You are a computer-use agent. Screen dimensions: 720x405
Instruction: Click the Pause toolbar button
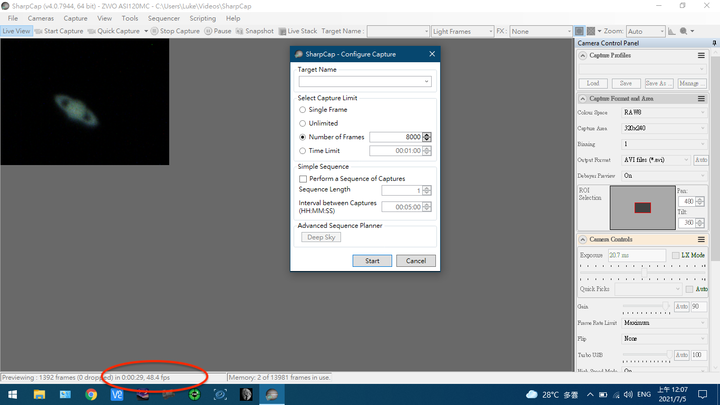(218, 31)
